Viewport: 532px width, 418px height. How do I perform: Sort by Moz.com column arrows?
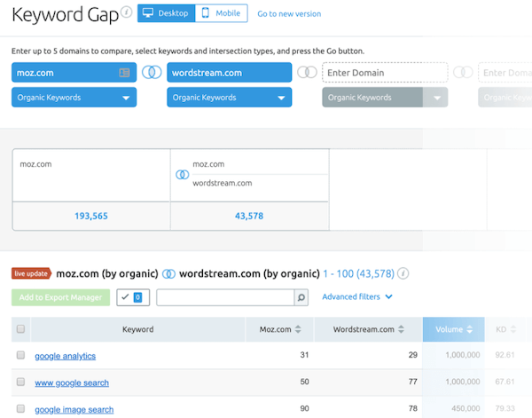pyautogui.click(x=298, y=329)
